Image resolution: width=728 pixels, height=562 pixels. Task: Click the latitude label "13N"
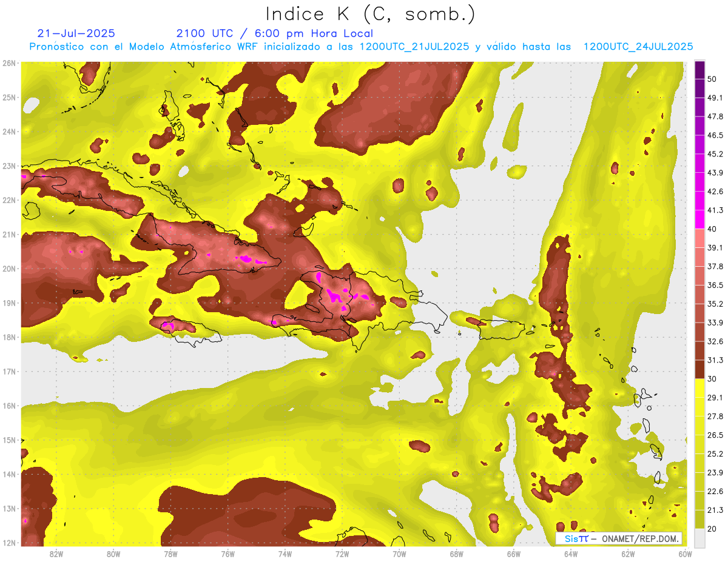click(x=9, y=509)
